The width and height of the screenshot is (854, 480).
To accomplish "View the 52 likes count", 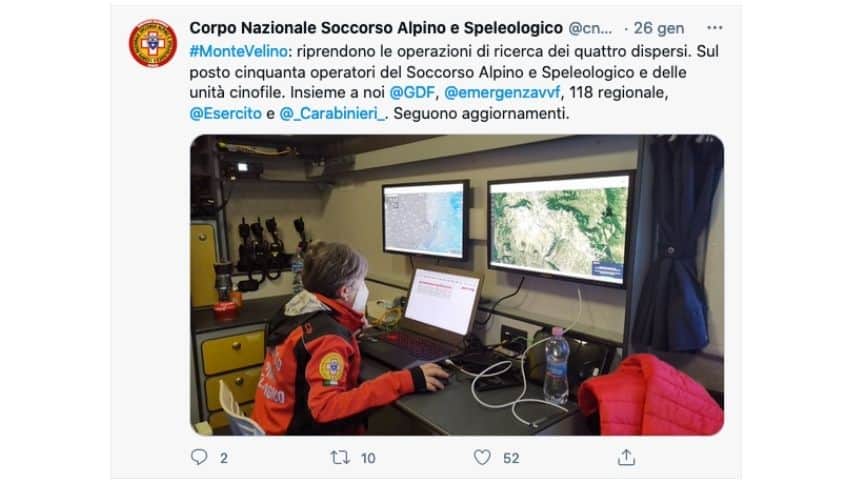I will (x=511, y=458).
